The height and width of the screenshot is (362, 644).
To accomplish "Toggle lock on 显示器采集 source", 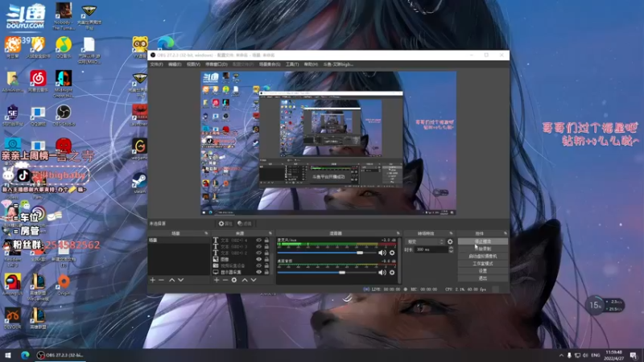I will 266,272.
